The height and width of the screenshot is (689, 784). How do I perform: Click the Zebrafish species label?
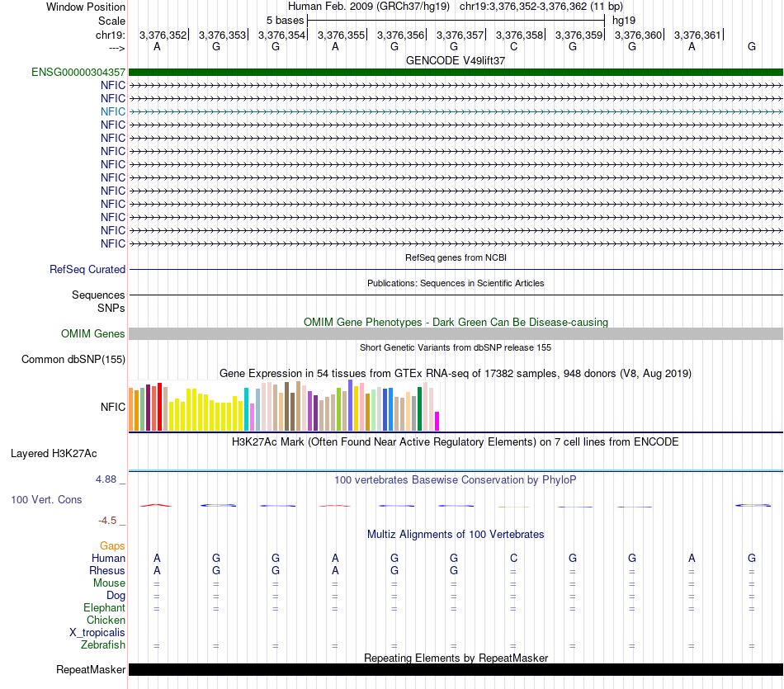pyautogui.click(x=103, y=645)
